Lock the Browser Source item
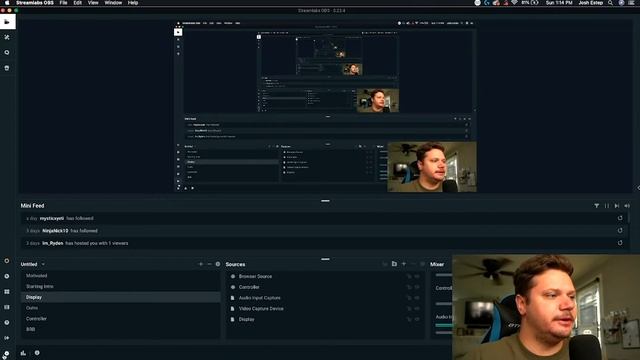640x360 pixels. click(409, 276)
